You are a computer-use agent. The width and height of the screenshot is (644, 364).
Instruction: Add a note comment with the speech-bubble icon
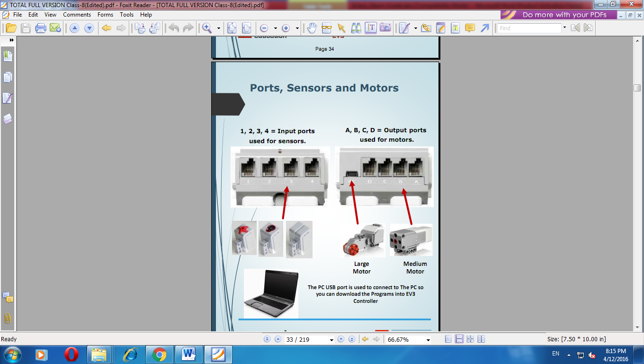(x=470, y=28)
